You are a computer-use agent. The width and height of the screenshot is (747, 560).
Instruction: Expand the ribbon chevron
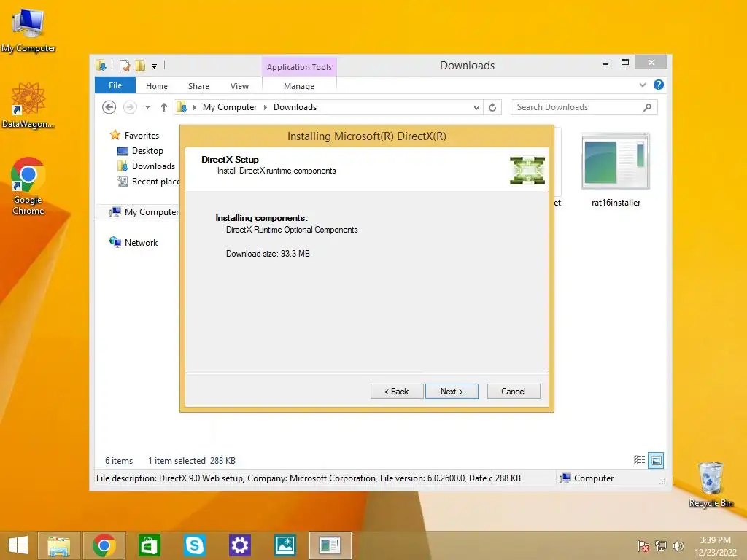(642, 85)
